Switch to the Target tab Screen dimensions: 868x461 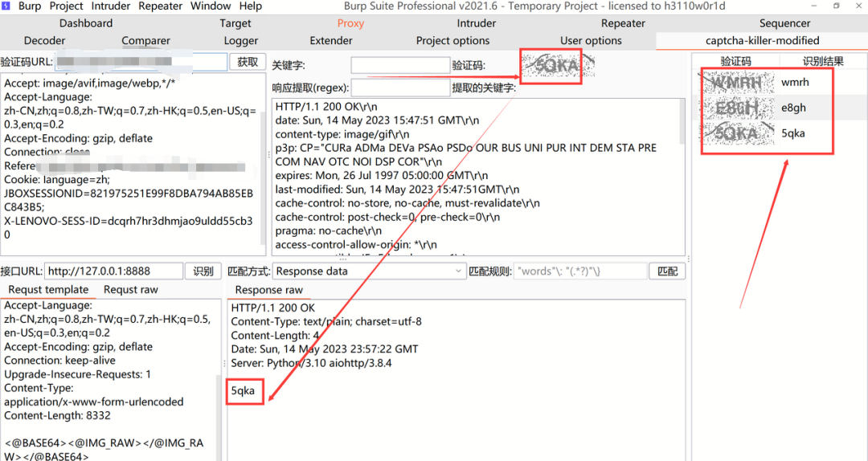coord(235,23)
